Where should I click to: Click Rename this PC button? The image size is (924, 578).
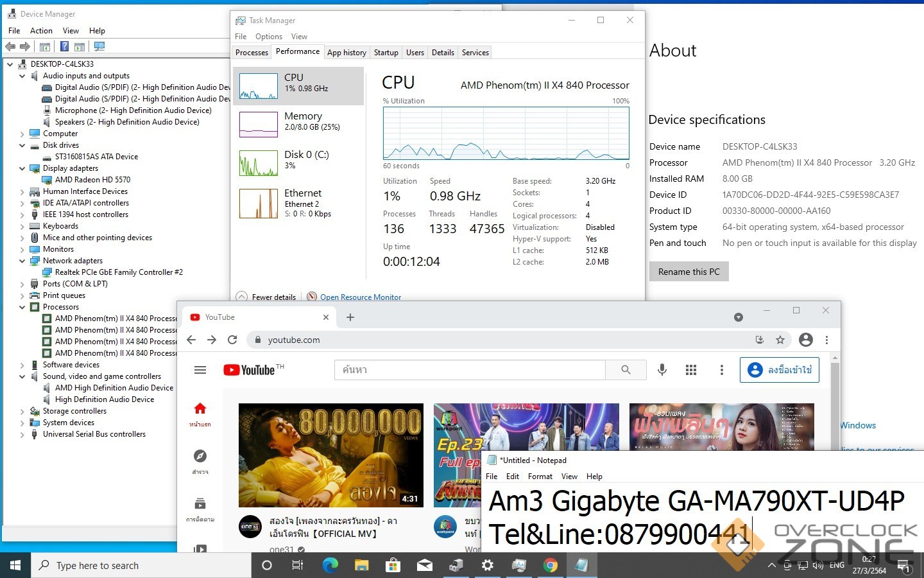(x=689, y=272)
